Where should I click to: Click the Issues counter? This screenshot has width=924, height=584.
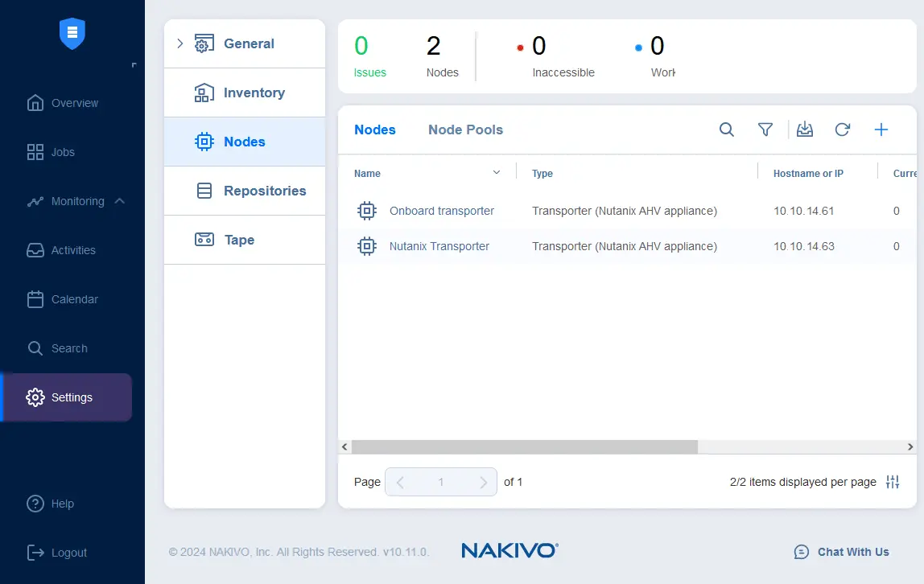[x=370, y=56]
